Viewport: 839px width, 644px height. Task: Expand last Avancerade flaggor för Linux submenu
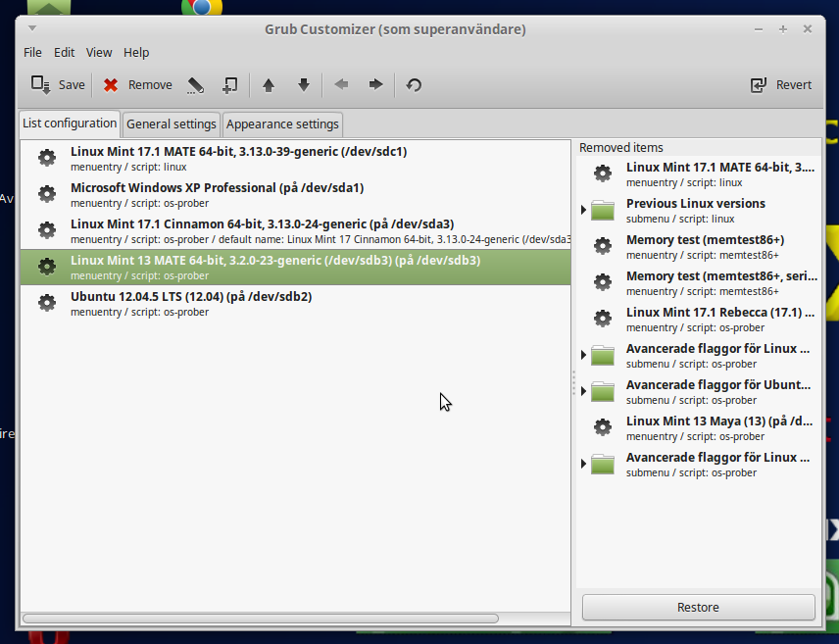[584, 464]
